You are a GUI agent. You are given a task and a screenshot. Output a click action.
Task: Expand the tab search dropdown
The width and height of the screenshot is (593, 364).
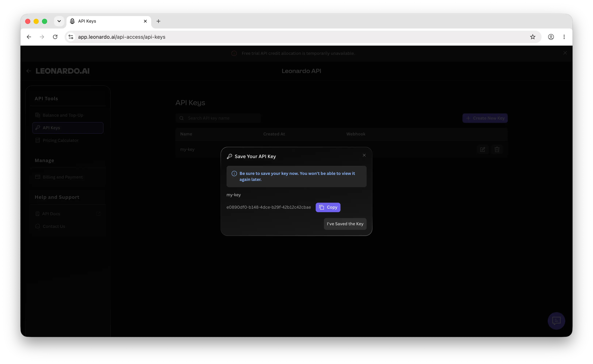59,21
